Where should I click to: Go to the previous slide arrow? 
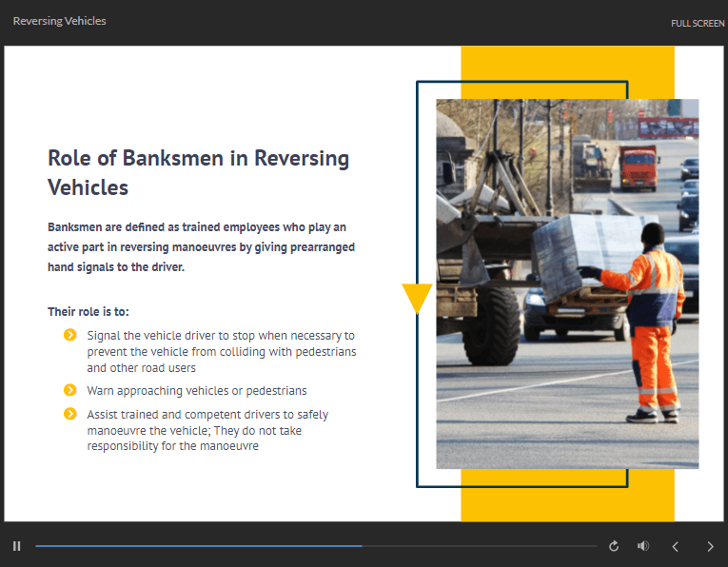tap(676, 546)
